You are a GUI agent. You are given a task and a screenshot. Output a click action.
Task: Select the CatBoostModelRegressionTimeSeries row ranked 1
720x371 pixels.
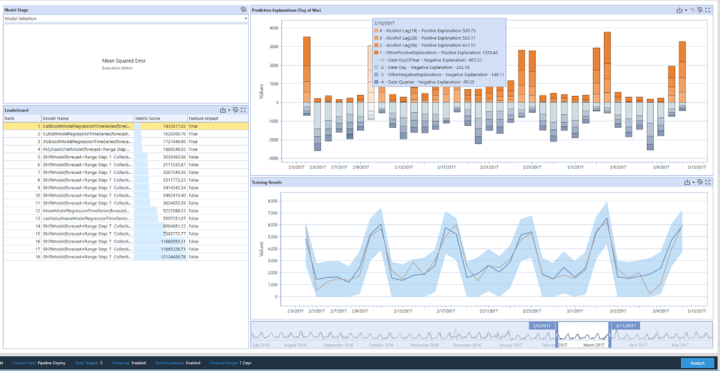(126, 126)
